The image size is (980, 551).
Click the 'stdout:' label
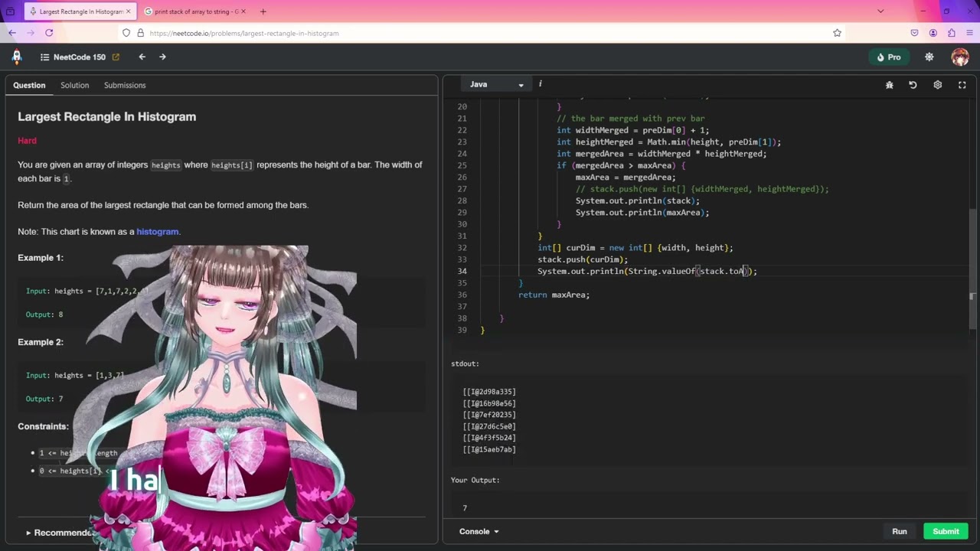465,364
